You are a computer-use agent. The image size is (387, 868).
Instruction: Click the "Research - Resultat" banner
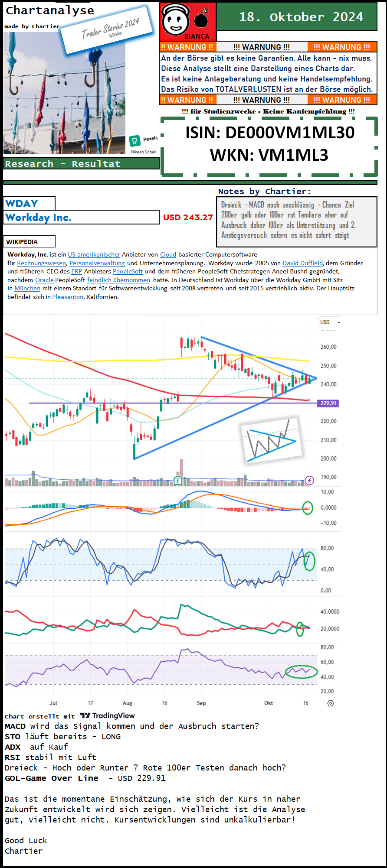click(x=82, y=163)
